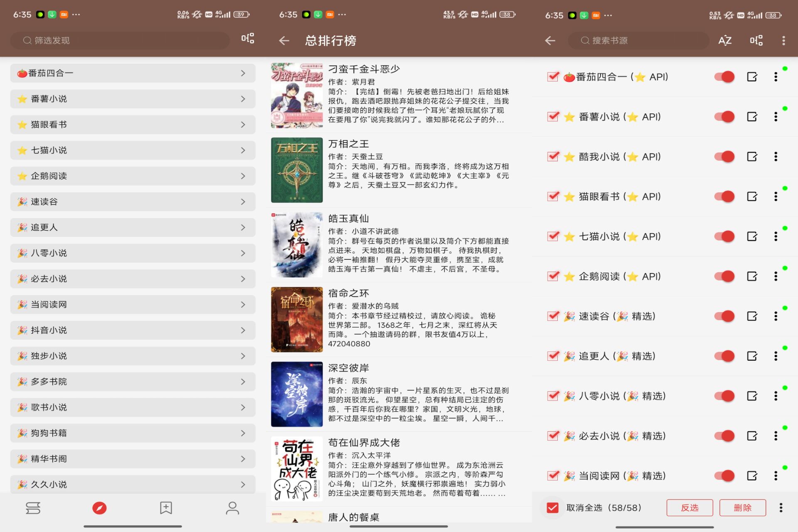Open the profile icon in bottom navigation

232,508
